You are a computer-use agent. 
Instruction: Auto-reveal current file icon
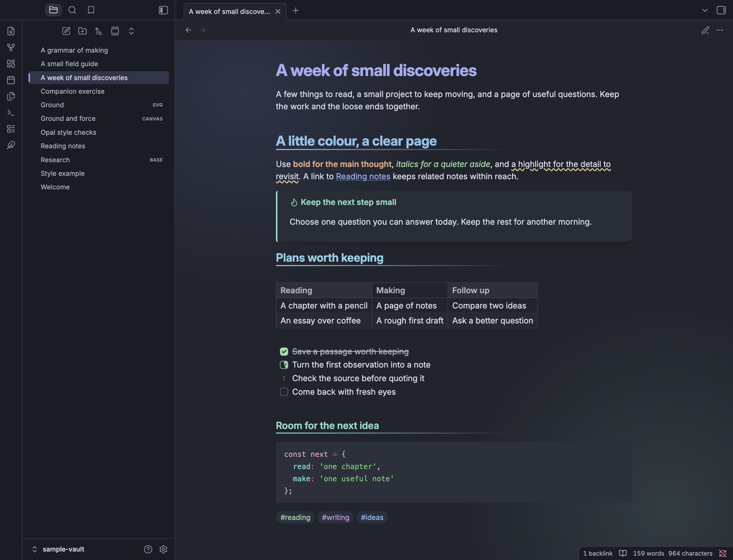point(115,31)
